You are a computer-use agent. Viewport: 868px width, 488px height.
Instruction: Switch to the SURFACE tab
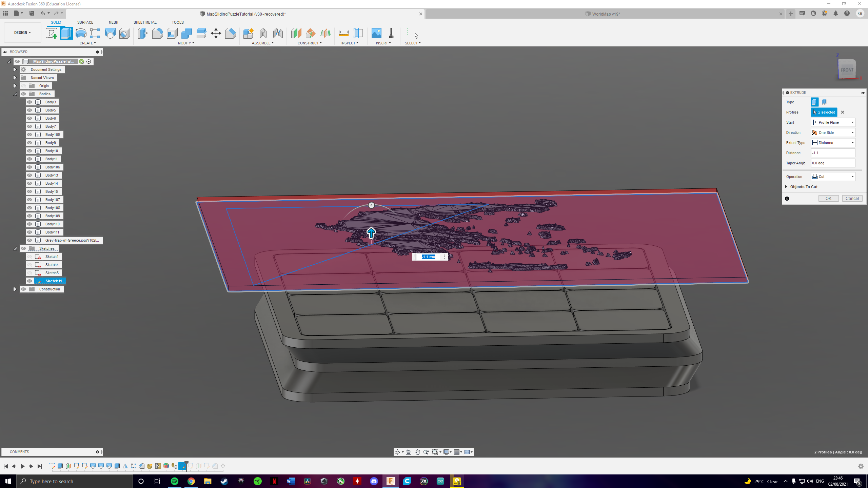(85, 22)
